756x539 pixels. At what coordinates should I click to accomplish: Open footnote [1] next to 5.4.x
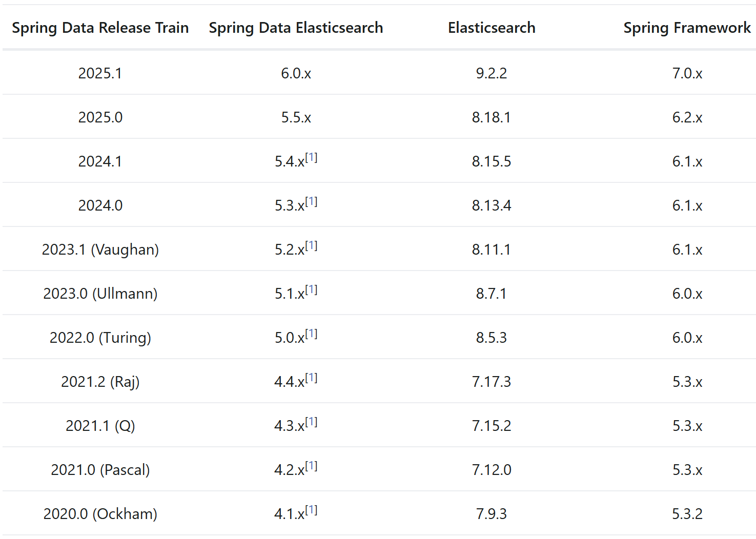311,158
